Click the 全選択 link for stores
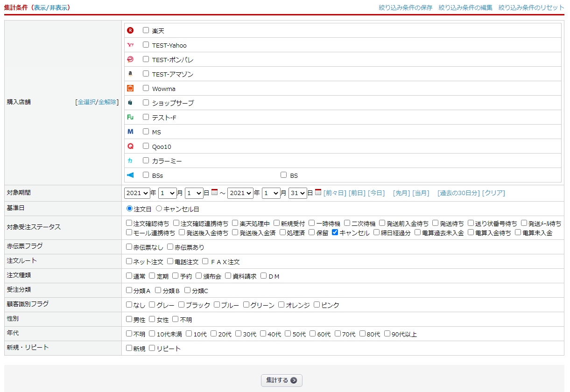Screen dimensions: 570x392 click(x=86, y=102)
